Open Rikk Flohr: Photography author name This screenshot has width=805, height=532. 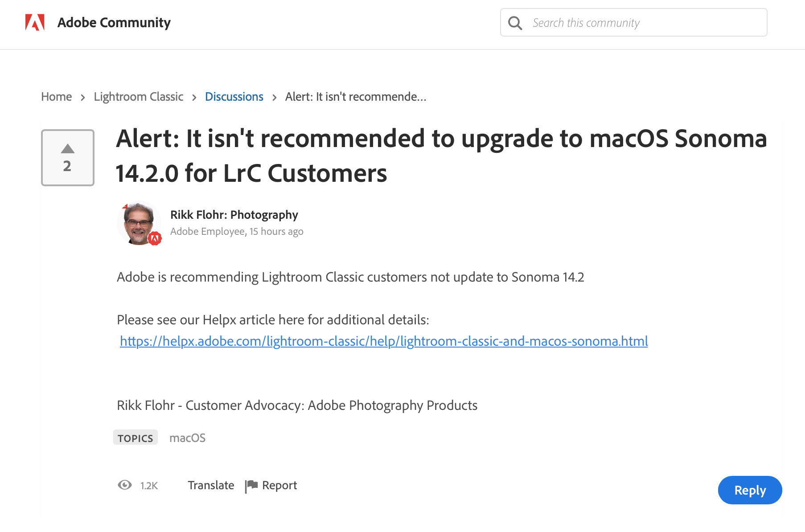pyautogui.click(x=234, y=215)
